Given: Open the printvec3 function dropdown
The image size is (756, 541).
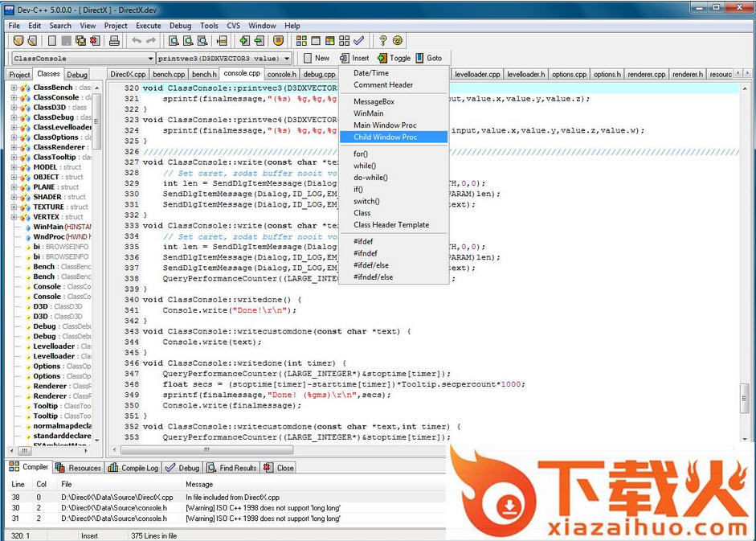Looking at the screenshot, I should 287,59.
